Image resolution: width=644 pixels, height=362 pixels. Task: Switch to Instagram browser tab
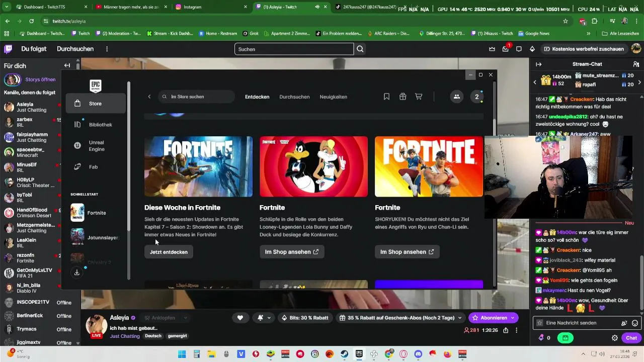tap(210, 7)
